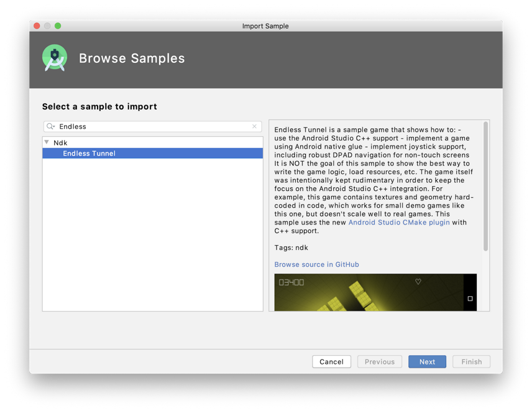Image resolution: width=532 pixels, height=413 pixels.
Task: Clear the search text with X icon
Action: [x=254, y=126]
